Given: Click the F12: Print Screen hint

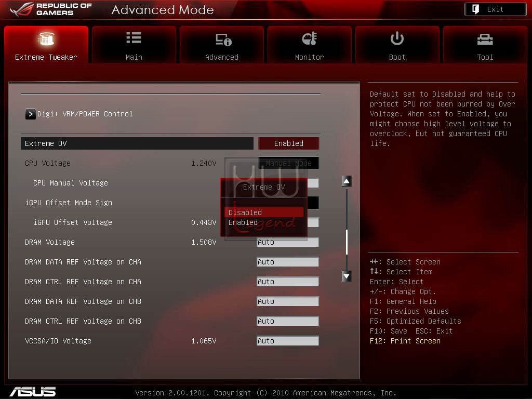Looking at the screenshot, I should [405, 341].
